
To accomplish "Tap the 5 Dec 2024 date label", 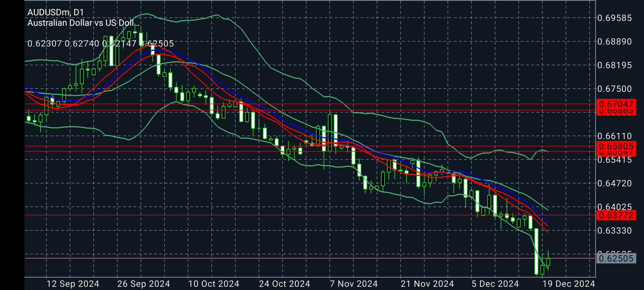I will [x=495, y=284].
